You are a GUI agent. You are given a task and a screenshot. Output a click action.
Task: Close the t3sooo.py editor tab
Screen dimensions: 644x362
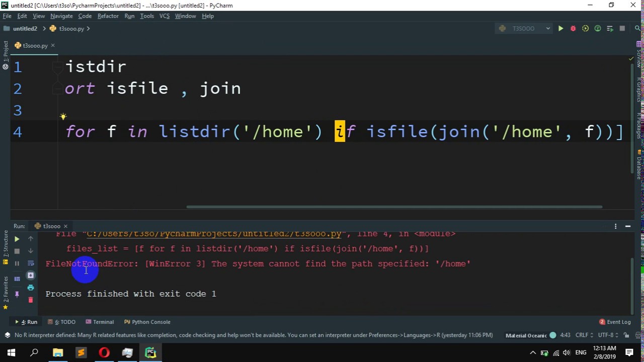point(52,46)
